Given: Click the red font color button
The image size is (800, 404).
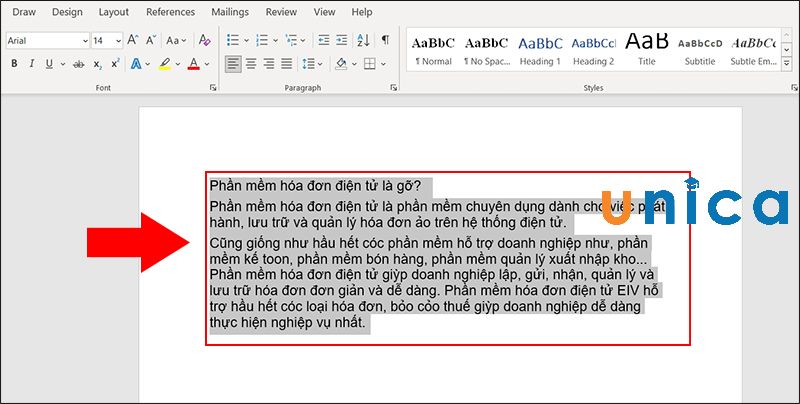Looking at the screenshot, I should click(x=193, y=64).
